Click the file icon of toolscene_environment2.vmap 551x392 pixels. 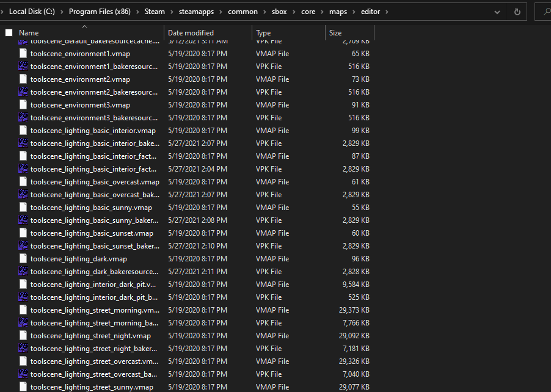[23, 79]
